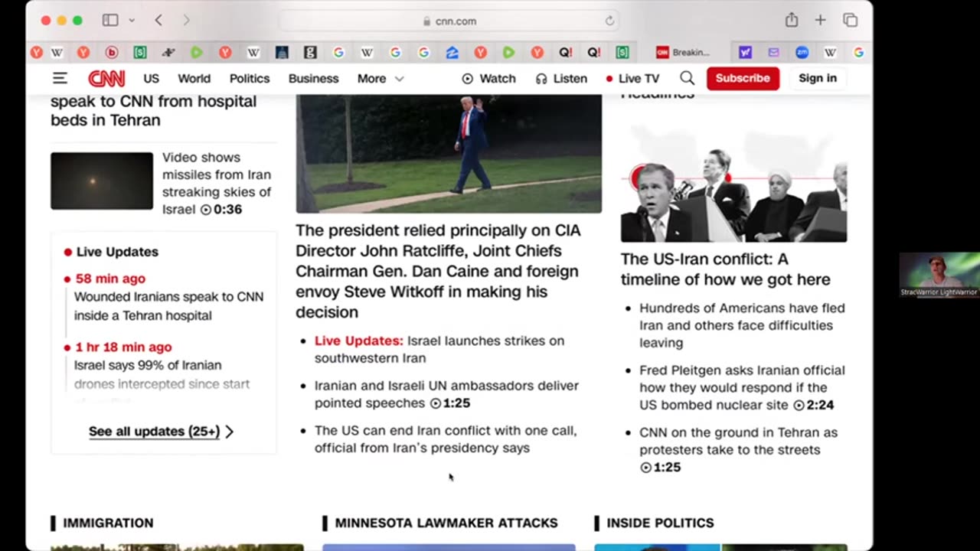
Task: Open the Watch link with play icon
Action: pyautogui.click(x=488, y=78)
